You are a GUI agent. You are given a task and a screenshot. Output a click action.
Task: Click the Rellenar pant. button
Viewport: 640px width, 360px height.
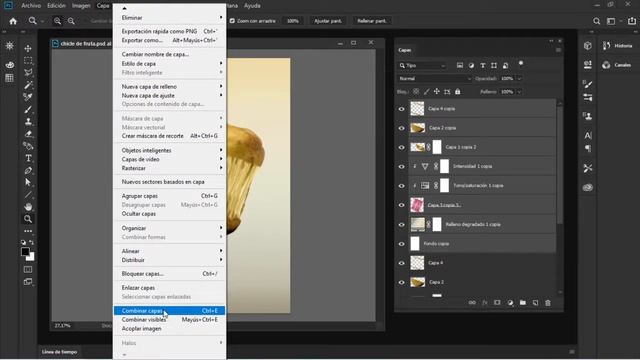(x=371, y=21)
